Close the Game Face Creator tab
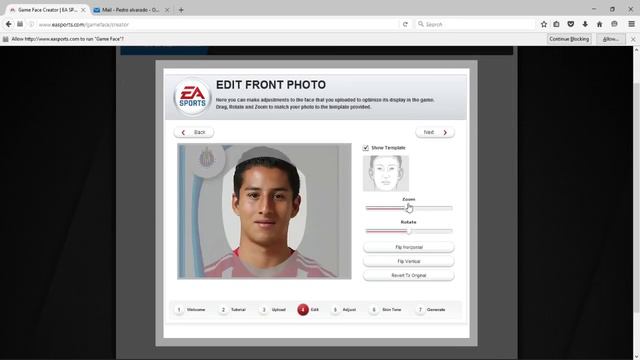This screenshot has height=360, width=640. point(83,10)
